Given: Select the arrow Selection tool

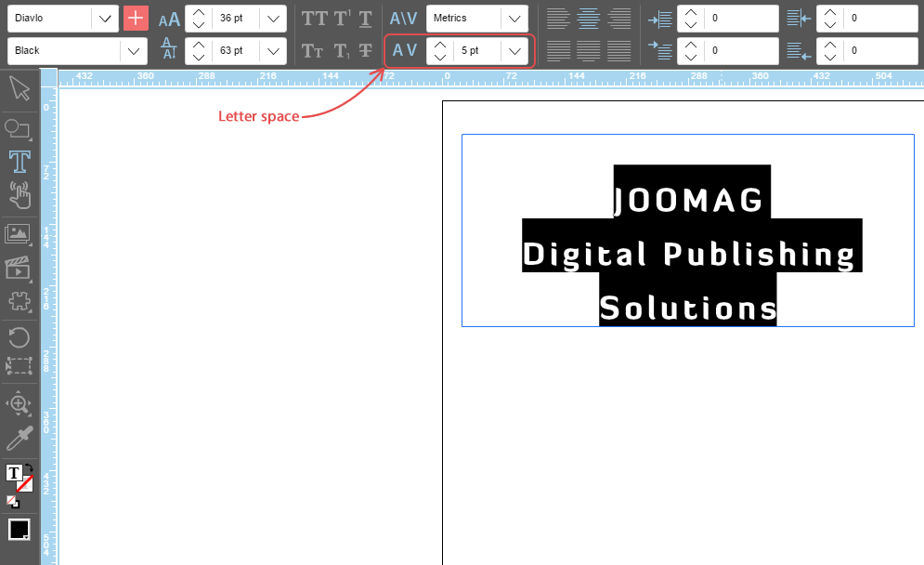Looking at the screenshot, I should point(20,89).
